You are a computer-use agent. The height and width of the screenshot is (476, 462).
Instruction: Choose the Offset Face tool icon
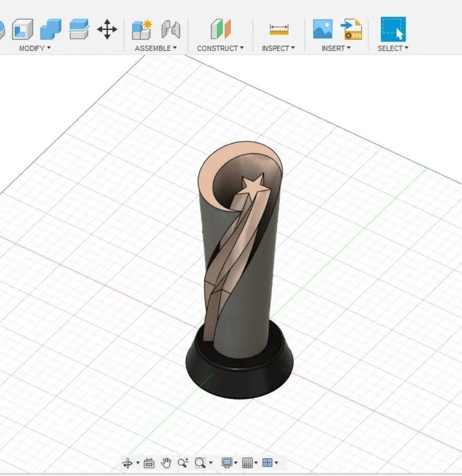click(x=79, y=29)
